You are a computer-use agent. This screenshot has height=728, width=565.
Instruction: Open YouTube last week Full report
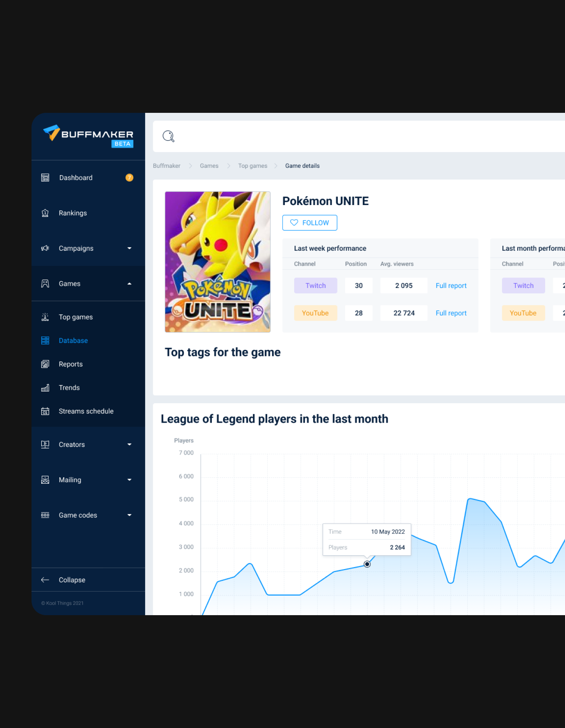click(x=451, y=313)
